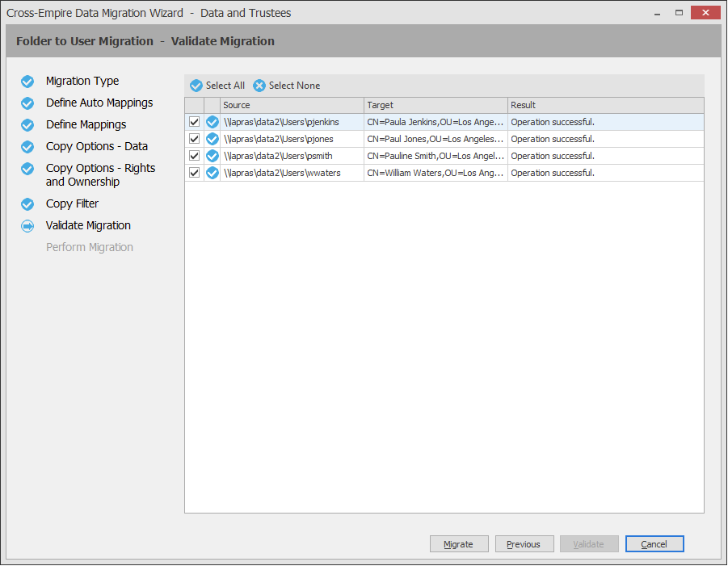Select the Pauline Smith target cell
This screenshot has height=566, width=728.
436,156
